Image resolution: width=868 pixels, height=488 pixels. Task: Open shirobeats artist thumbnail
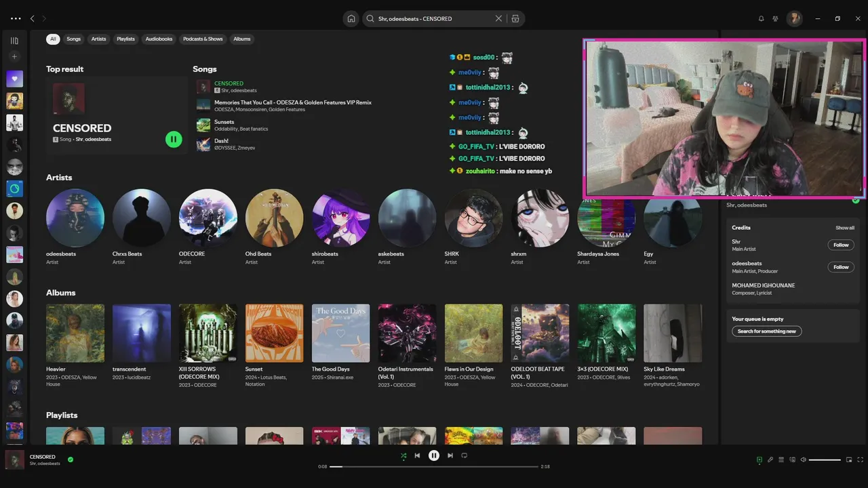coord(341,218)
